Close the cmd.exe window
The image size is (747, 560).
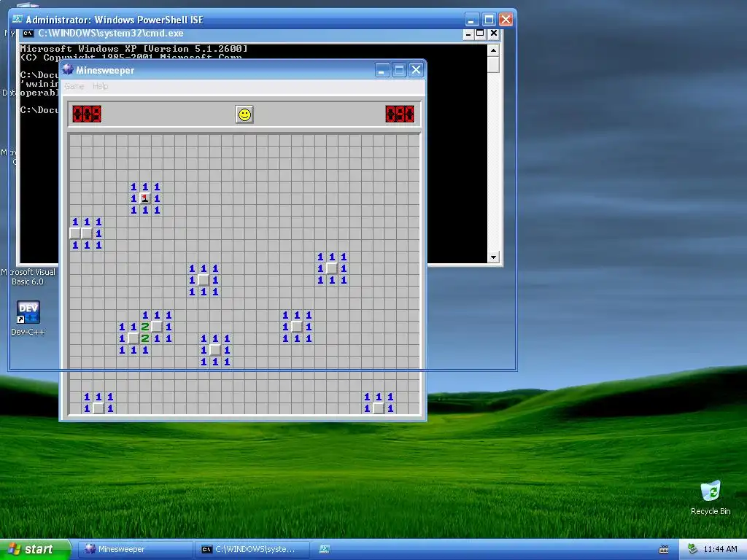point(494,34)
